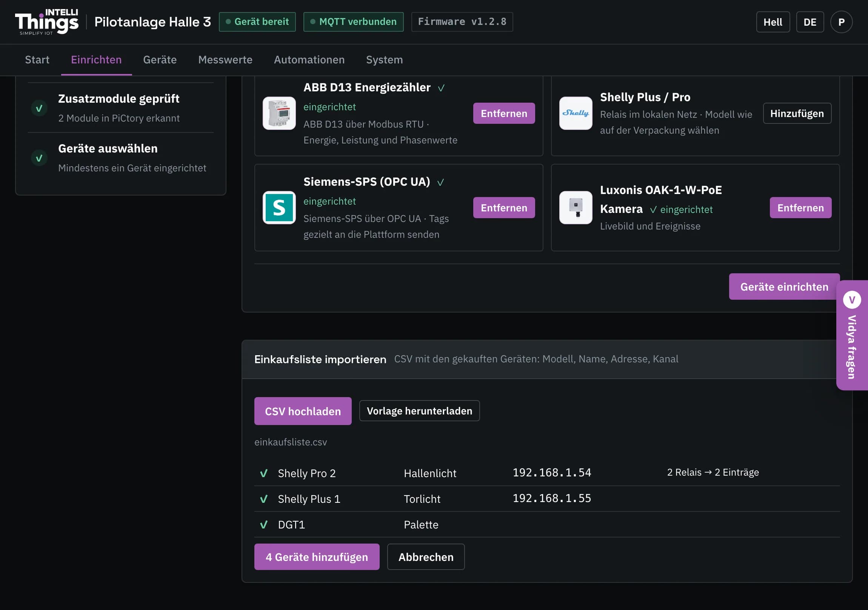Click the checkmark beside Shelly Pro 2
The image size is (868, 610).
tap(264, 473)
